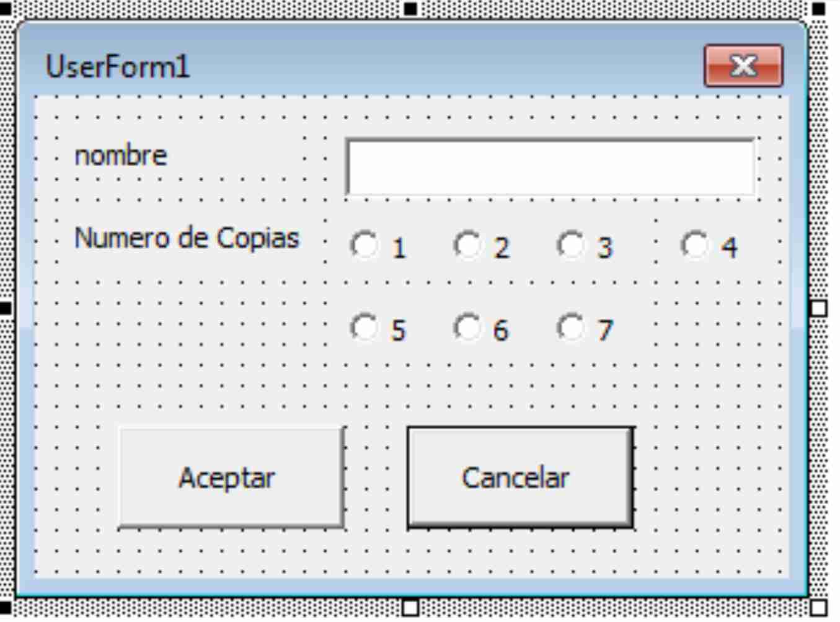840x622 pixels.
Task: Select the radio button labeled 4
Action: click(694, 245)
